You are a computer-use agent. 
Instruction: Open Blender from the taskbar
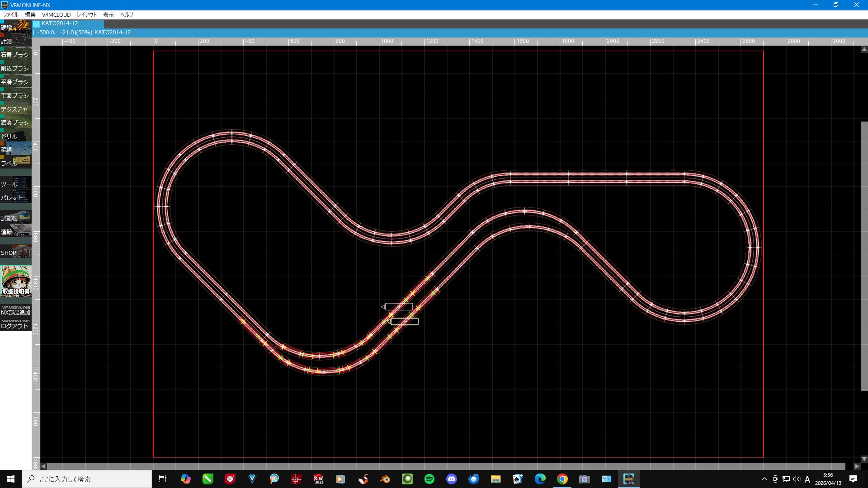point(385,479)
